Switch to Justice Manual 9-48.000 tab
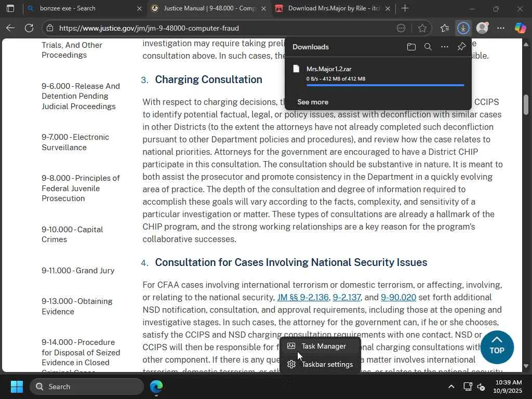 pos(209,8)
